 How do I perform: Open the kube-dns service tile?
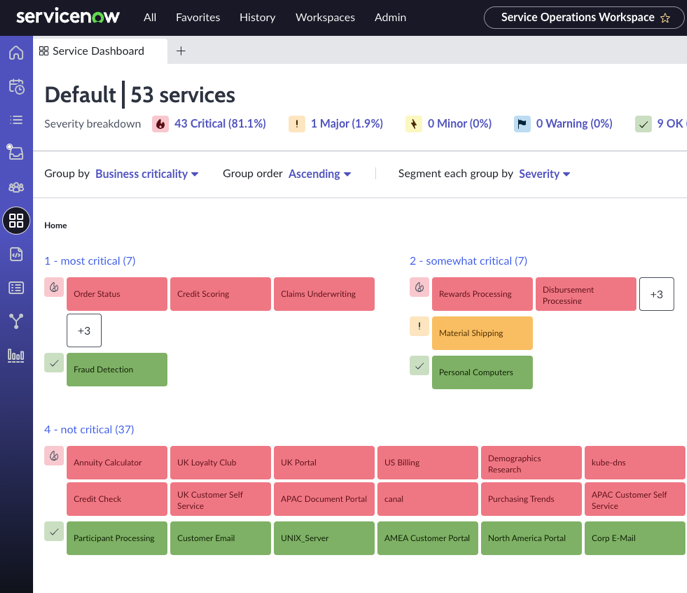635,462
